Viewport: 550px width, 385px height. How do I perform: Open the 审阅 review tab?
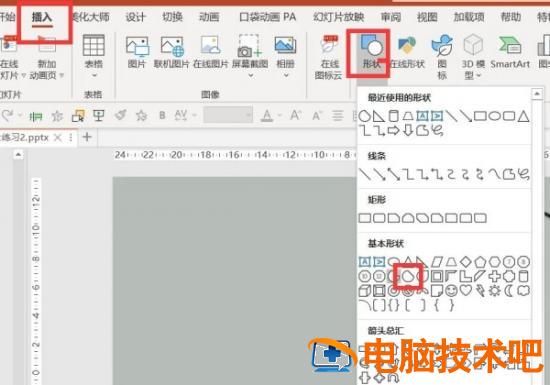[391, 17]
